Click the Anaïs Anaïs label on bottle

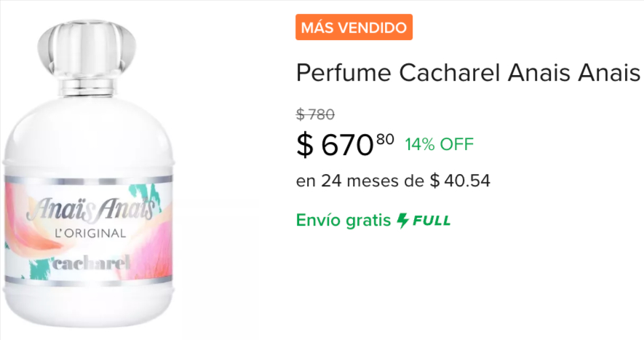click(91, 208)
